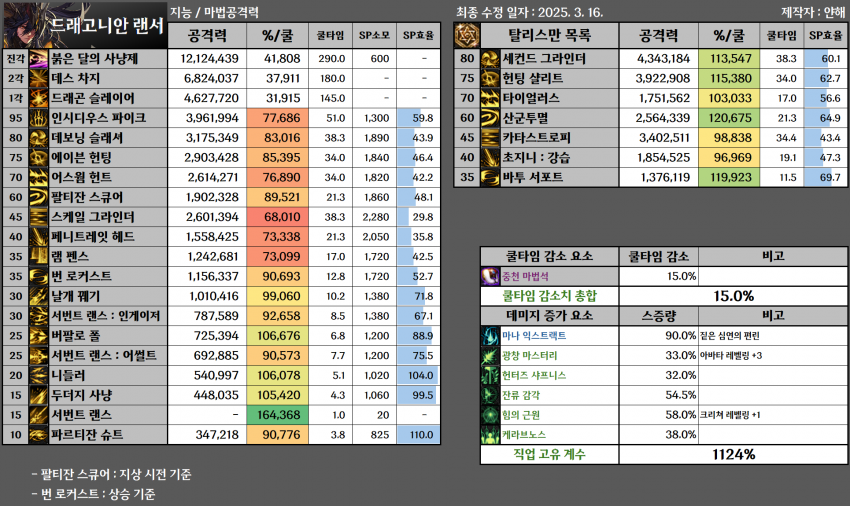Viewport: 850px width, 506px height.
Task: Select the 팔티잔 스큐어 skill icon
Action: click(38, 197)
